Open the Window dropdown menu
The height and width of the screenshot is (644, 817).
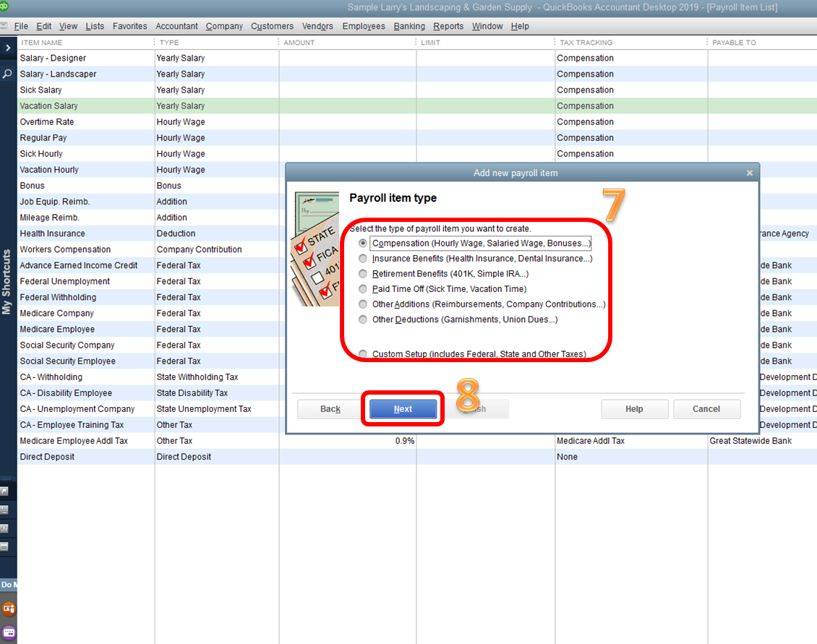coord(487,26)
